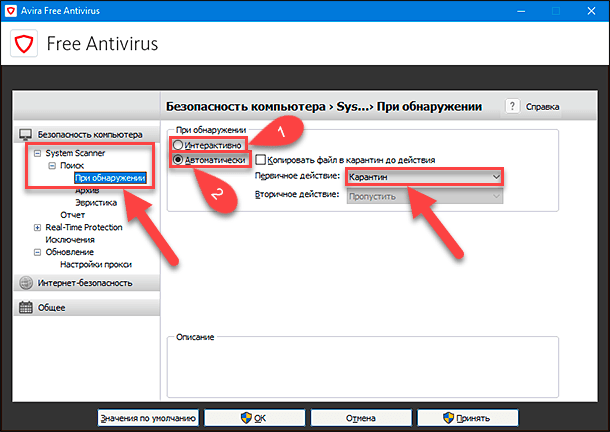Select Исключения in the tree
610x432 pixels.
(x=70, y=240)
